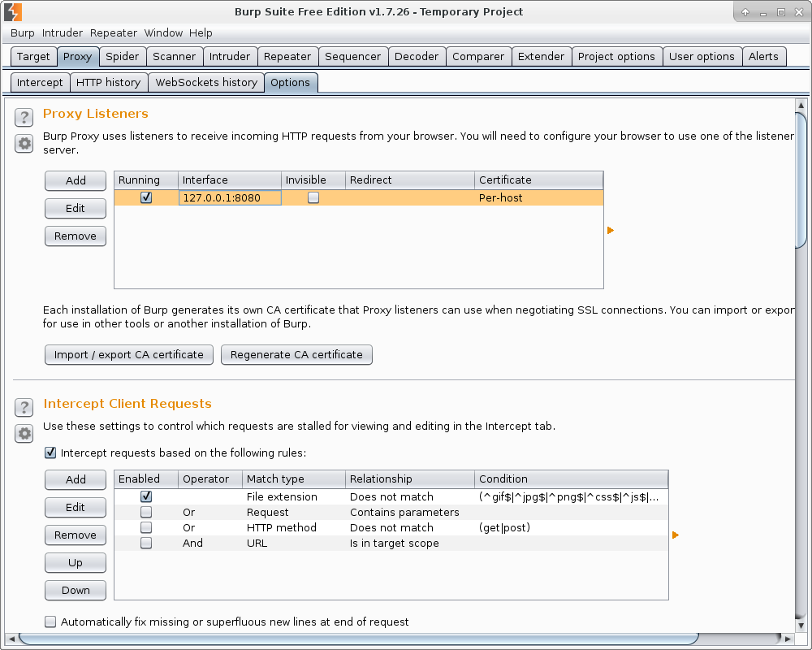Toggle 'Intercept requests based on the following rules'
Image resolution: width=812 pixels, height=650 pixels.
50,453
